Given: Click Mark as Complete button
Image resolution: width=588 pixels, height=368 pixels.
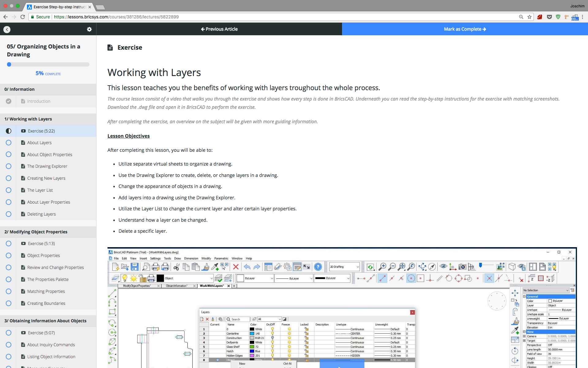Looking at the screenshot, I should [465, 29].
